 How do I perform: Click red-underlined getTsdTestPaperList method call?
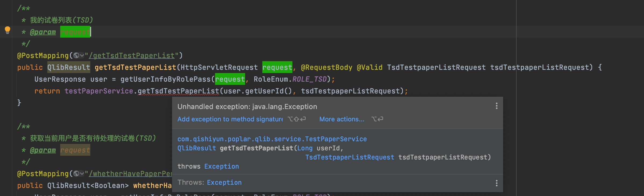178,91
